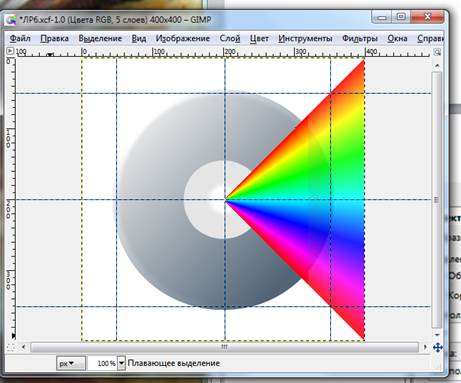Viewport: 461px width, 383px height.
Task: Open the Цвет menu
Action: (259, 38)
